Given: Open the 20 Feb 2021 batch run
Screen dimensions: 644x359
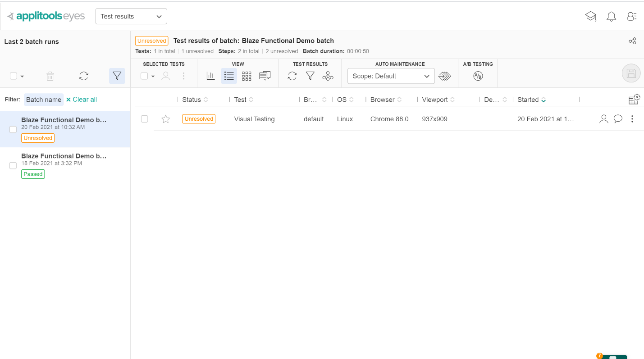Looking at the screenshot, I should [65, 129].
